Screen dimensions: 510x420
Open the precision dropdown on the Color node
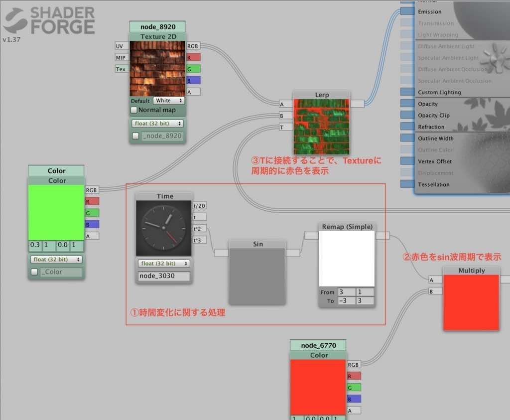(x=56, y=259)
